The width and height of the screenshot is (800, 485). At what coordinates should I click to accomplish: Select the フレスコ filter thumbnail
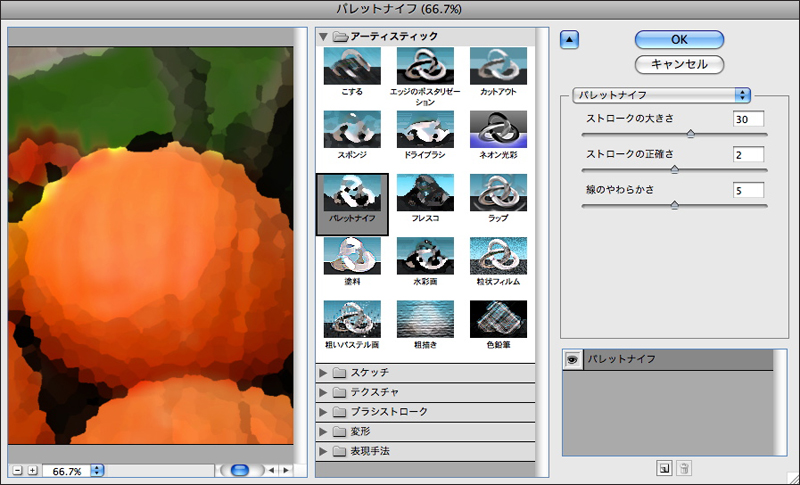tap(425, 193)
